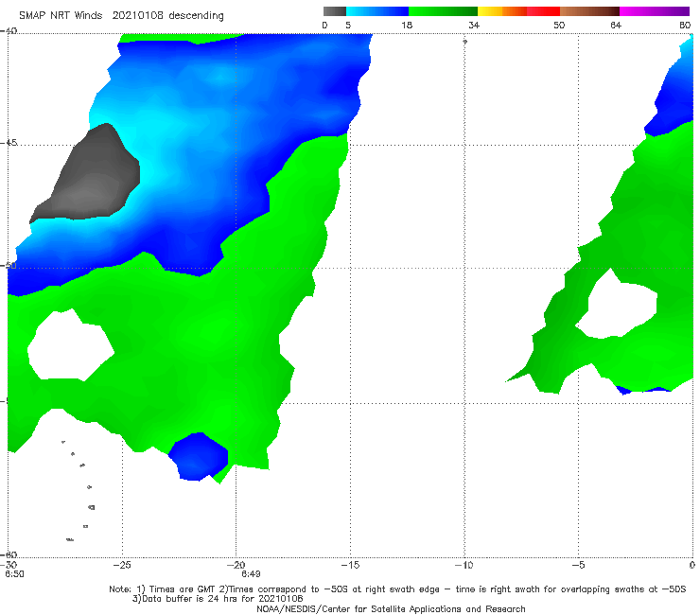Click the longitude label '-15'
Viewport: 700px width, 615px height.
[350, 565]
